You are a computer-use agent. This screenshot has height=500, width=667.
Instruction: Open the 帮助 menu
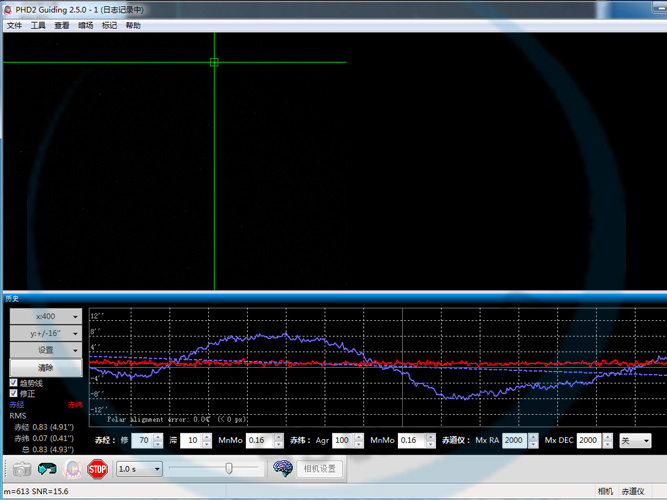point(133,26)
